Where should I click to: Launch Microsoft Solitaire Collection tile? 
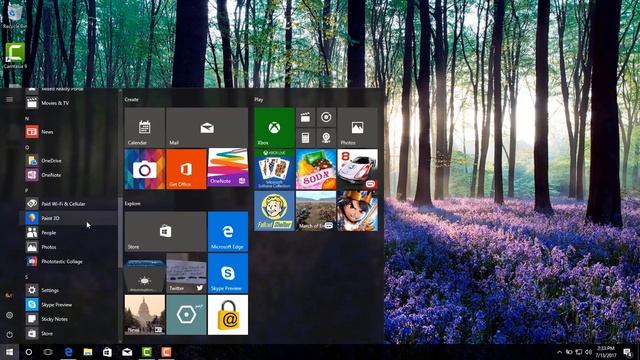[x=274, y=169]
